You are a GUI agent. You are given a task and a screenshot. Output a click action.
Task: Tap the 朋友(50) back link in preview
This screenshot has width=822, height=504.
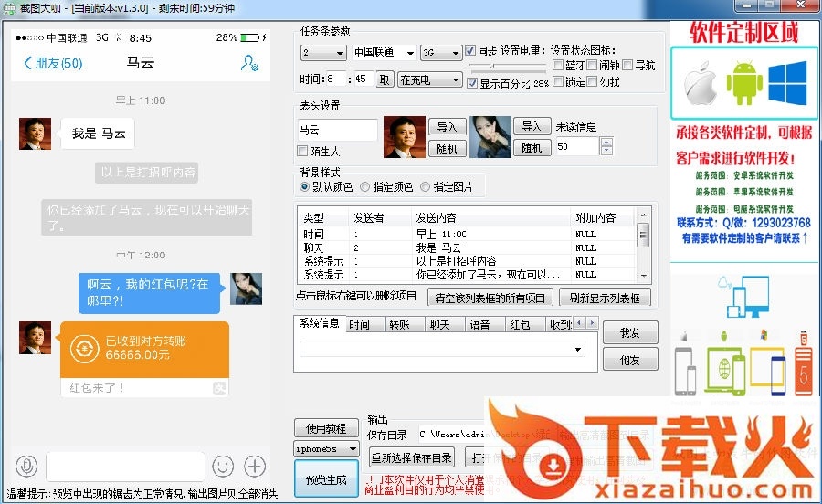click(54, 63)
